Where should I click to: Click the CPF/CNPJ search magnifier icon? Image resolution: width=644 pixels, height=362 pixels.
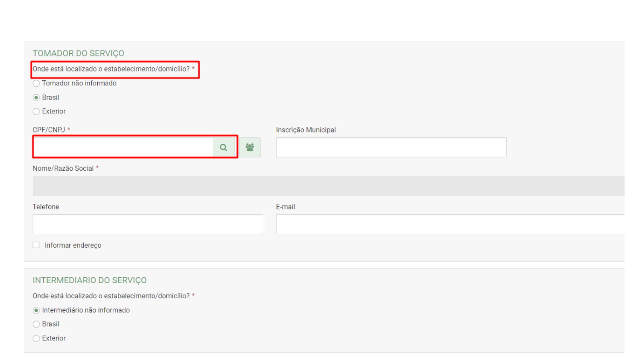[223, 147]
